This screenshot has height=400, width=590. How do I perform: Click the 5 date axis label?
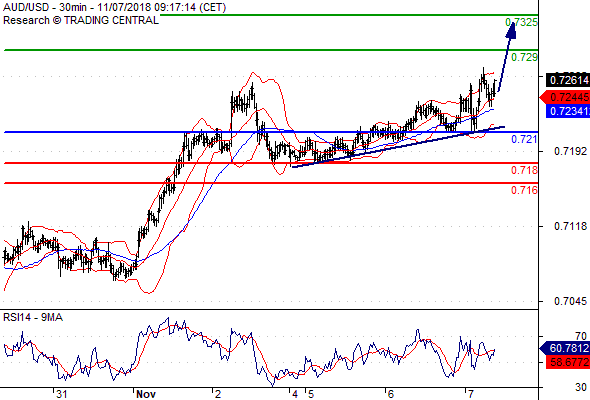click(x=311, y=394)
